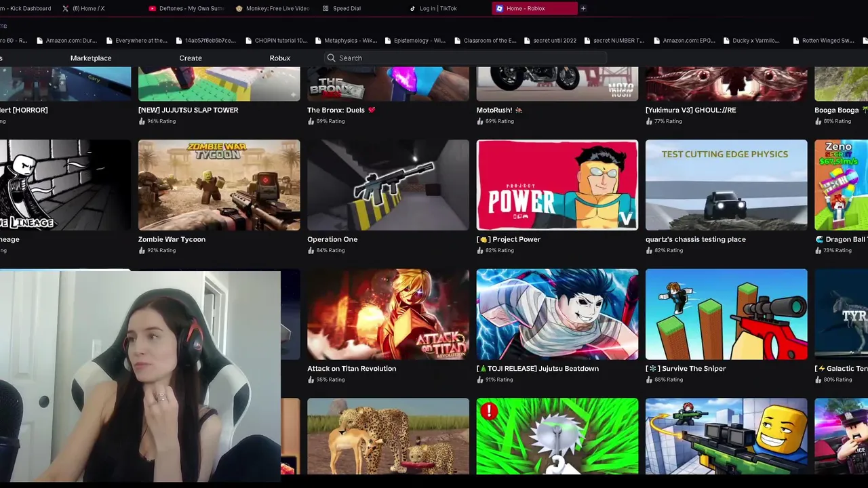The width and height of the screenshot is (868, 488).
Task: Click thumbs-up icon under Survive The Sniper
Action: tap(650, 380)
